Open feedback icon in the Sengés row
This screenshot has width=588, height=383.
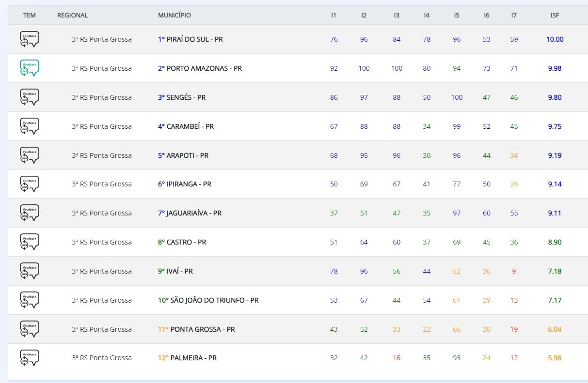coord(29,97)
